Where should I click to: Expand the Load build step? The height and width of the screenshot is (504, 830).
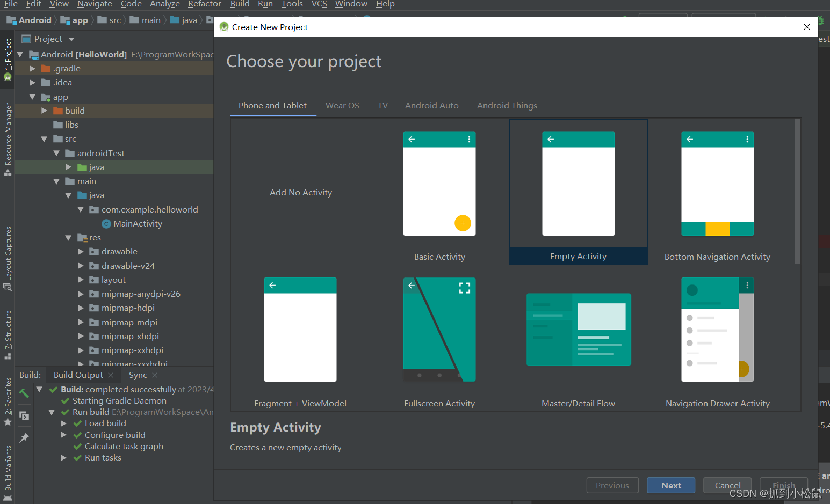pos(63,423)
